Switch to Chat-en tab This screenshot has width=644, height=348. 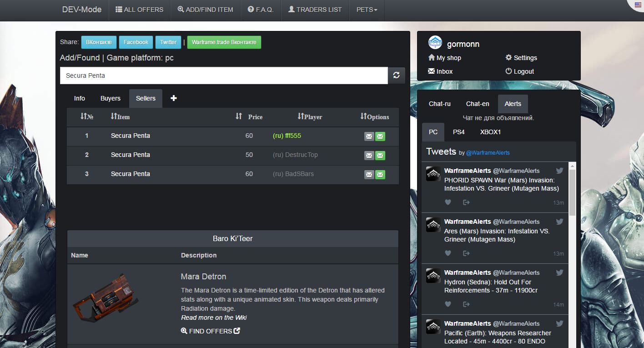pos(478,104)
